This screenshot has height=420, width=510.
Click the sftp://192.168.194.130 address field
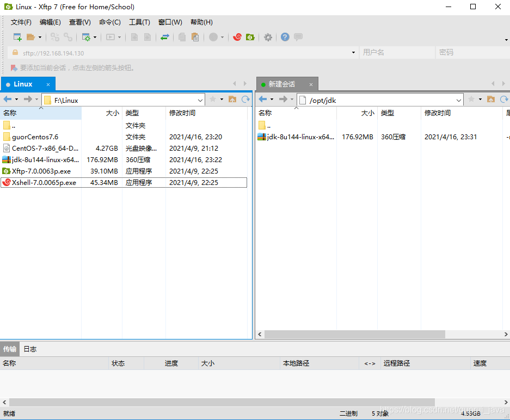[182, 53]
